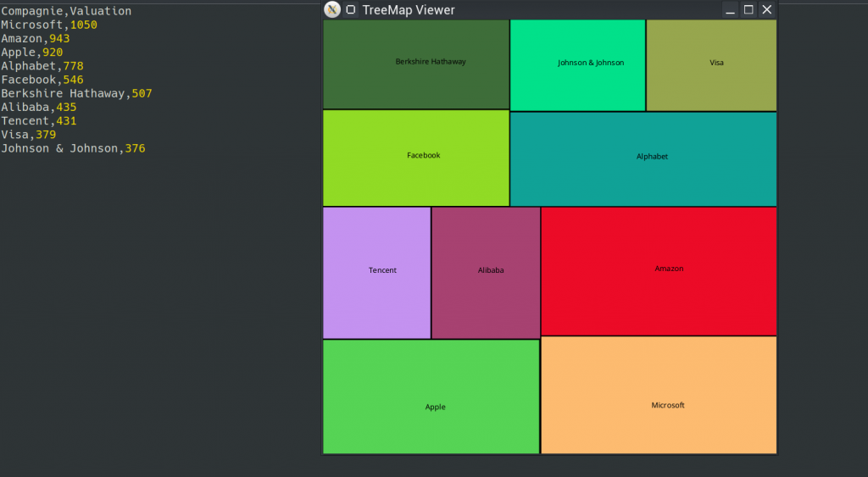Viewport: 868px width, 477px height.
Task: Select the orange Microsoft tile
Action: coord(659,395)
